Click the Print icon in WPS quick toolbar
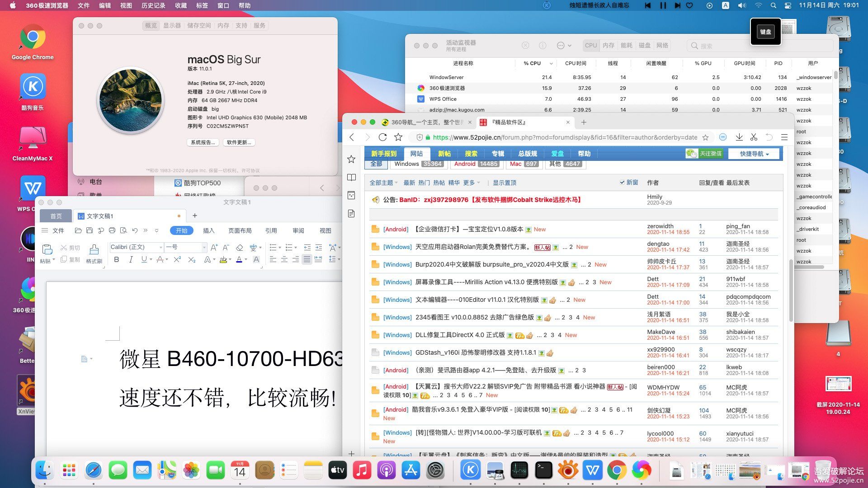This screenshot has height=488, width=868. tap(112, 230)
